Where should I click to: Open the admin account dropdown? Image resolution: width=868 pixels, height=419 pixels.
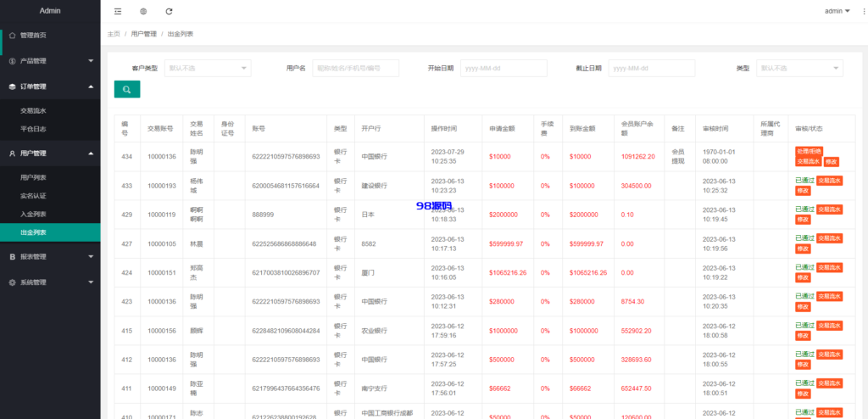click(837, 11)
